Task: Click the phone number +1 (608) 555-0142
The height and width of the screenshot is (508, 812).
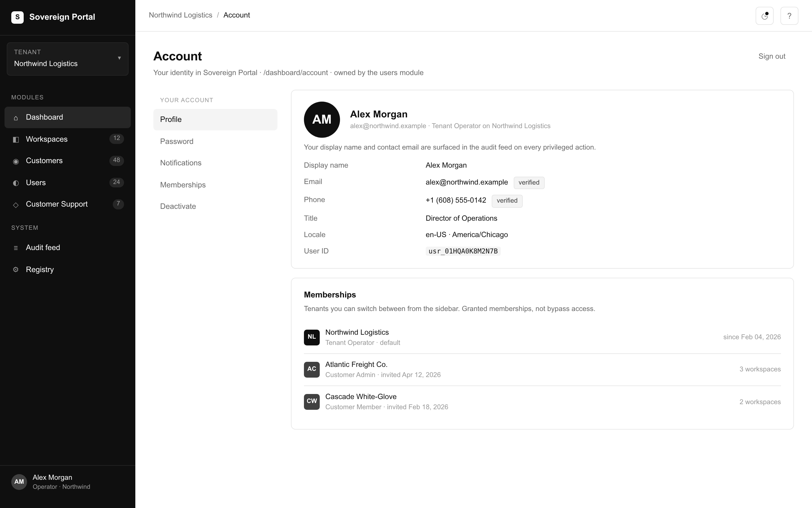Action: coord(456,200)
